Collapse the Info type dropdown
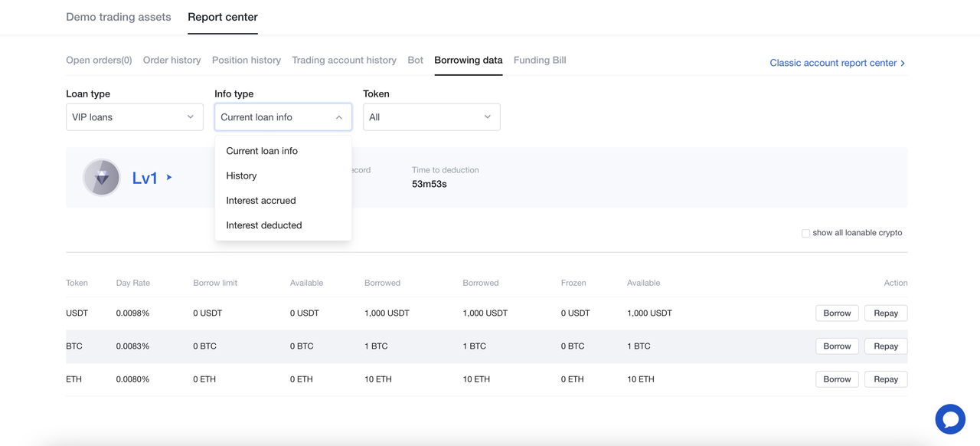 283,117
